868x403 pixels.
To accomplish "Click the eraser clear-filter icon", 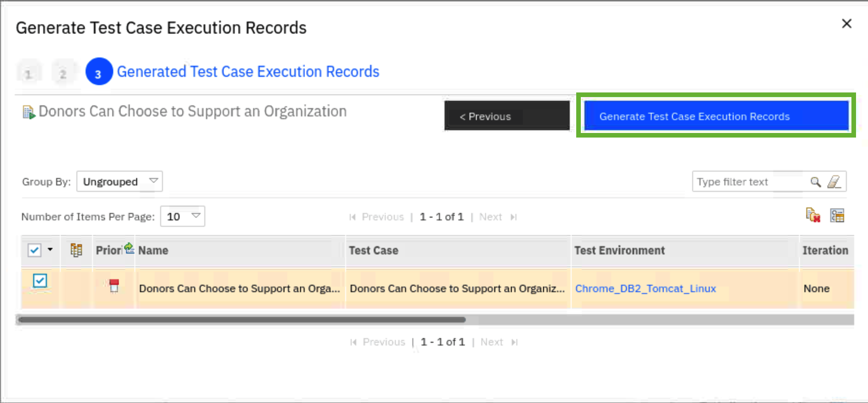I will 834,182.
